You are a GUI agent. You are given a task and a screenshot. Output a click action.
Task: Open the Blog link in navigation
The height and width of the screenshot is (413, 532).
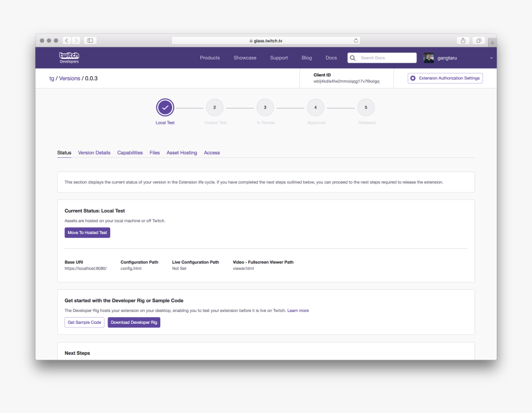pyautogui.click(x=307, y=58)
